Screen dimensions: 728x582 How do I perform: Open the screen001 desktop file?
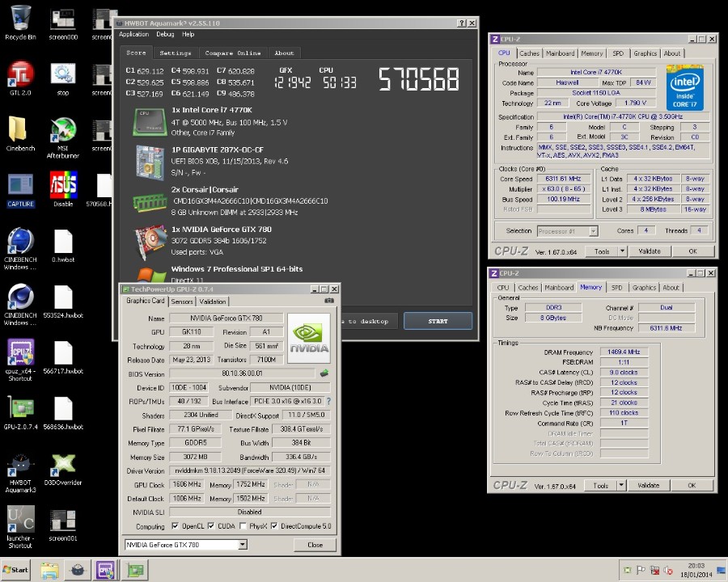click(63, 525)
